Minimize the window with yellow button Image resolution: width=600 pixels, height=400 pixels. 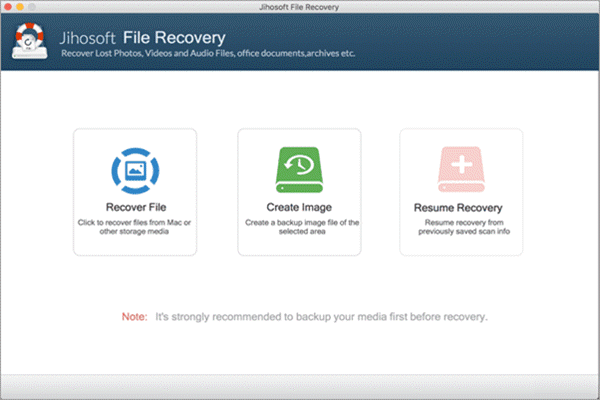[20, 7]
